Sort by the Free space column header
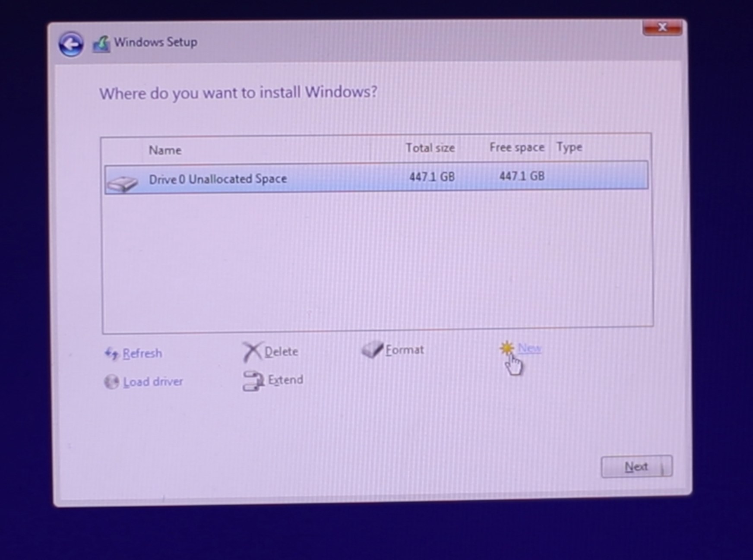The height and width of the screenshot is (560, 753). (517, 147)
